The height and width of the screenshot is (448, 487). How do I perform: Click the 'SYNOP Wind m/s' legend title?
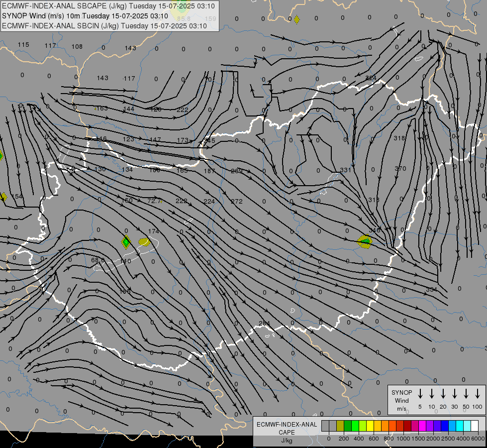401,400
